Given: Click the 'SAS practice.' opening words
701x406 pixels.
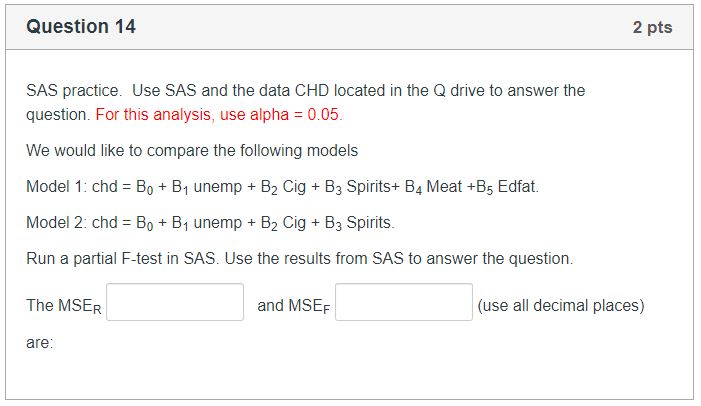Looking at the screenshot, I should click(x=74, y=90).
